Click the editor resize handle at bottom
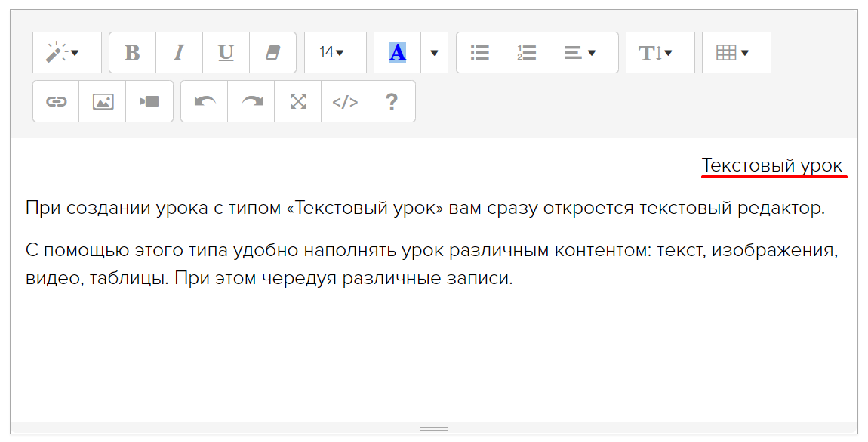Screen dimensions: 868x442 click(434, 428)
